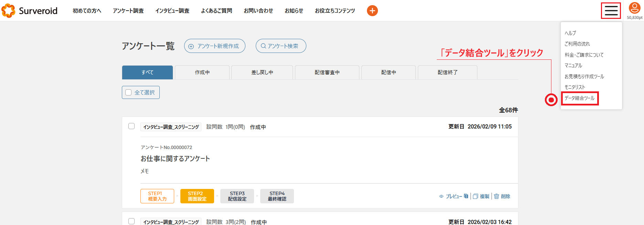The image size is (644, 225).
Task: Click the アンケート検索 search button
Action: (x=281, y=46)
